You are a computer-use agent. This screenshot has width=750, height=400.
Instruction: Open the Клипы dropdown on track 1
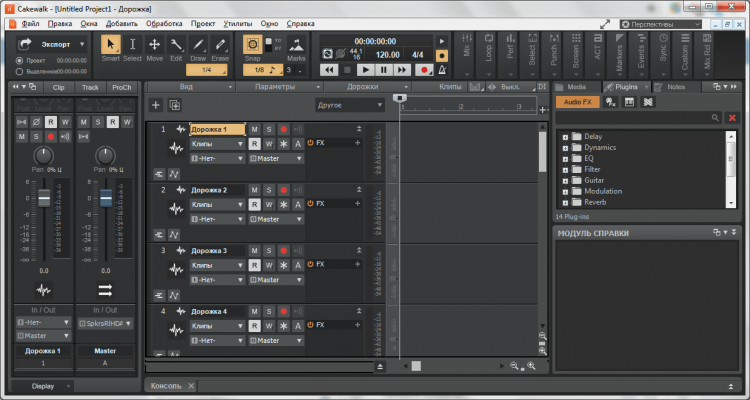(217, 144)
